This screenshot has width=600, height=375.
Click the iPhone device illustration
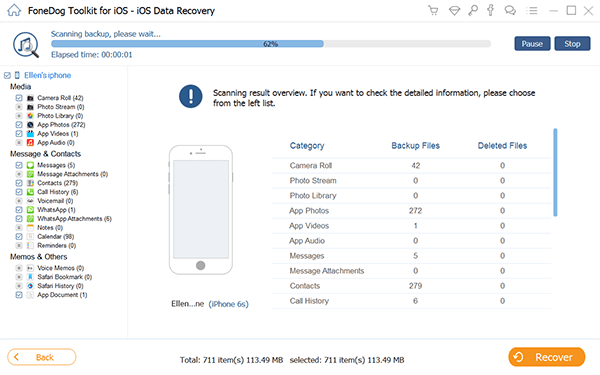point(201,210)
